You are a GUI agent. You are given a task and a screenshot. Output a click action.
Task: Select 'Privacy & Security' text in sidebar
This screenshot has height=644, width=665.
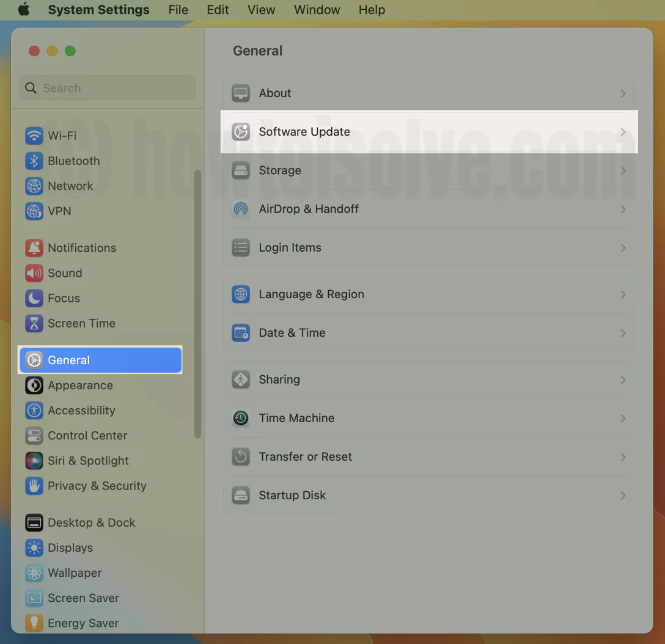(97, 486)
